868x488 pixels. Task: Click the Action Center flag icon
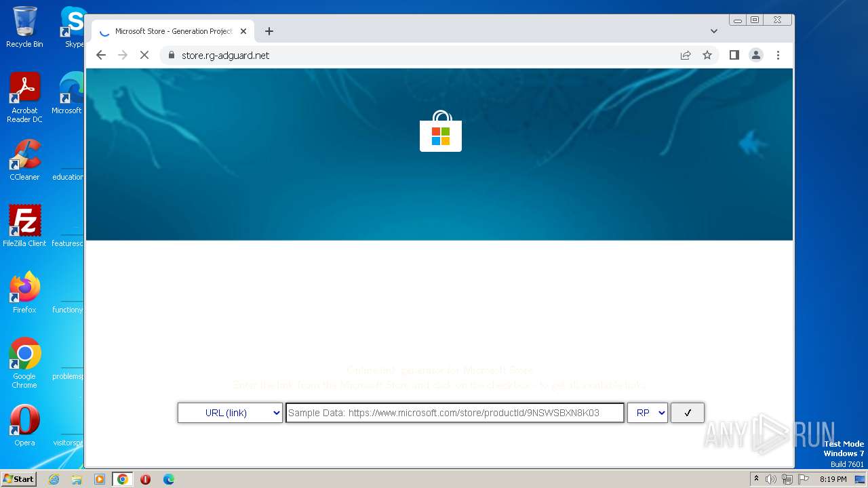(804, 479)
